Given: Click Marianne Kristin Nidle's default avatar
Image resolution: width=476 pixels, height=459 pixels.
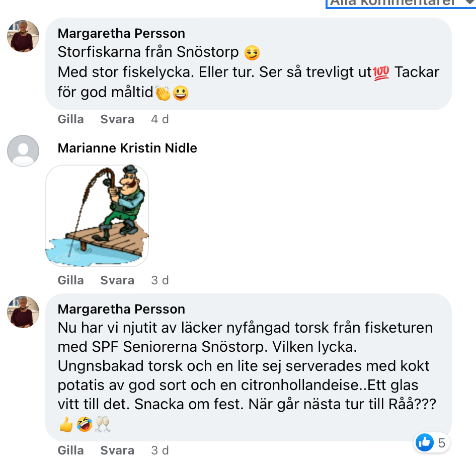Looking at the screenshot, I should pyautogui.click(x=23, y=151).
